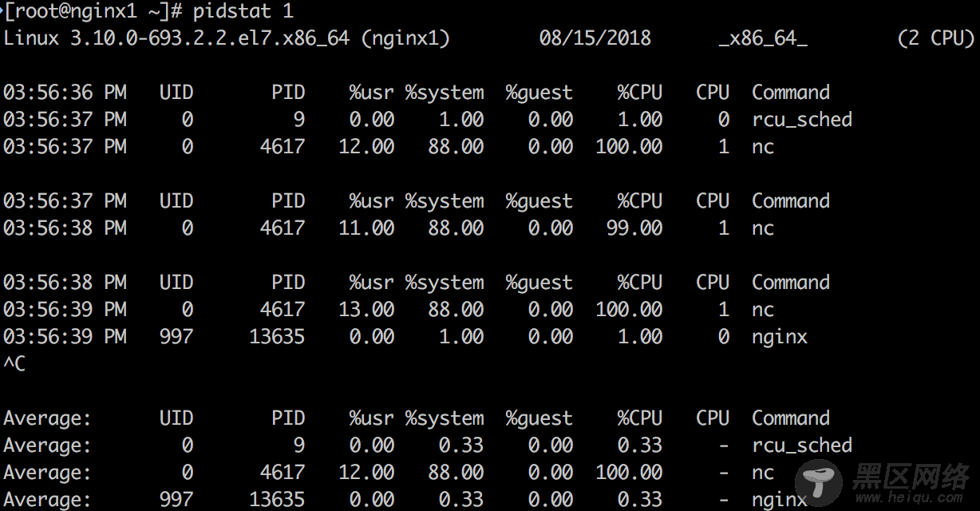
Task: Select the [root@nginx1 ~]# prompt
Action: [x=95, y=11]
